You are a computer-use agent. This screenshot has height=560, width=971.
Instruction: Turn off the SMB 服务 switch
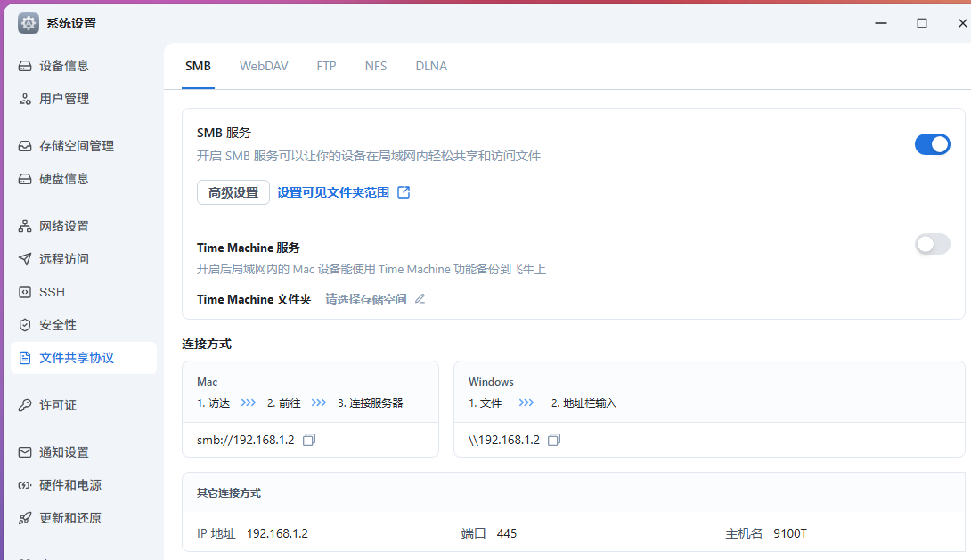pyautogui.click(x=932, y=144)
